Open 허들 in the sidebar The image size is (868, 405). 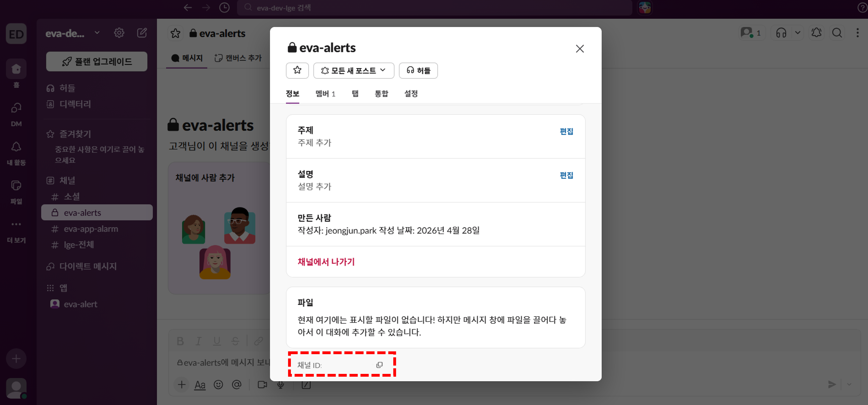coord(97,88)
